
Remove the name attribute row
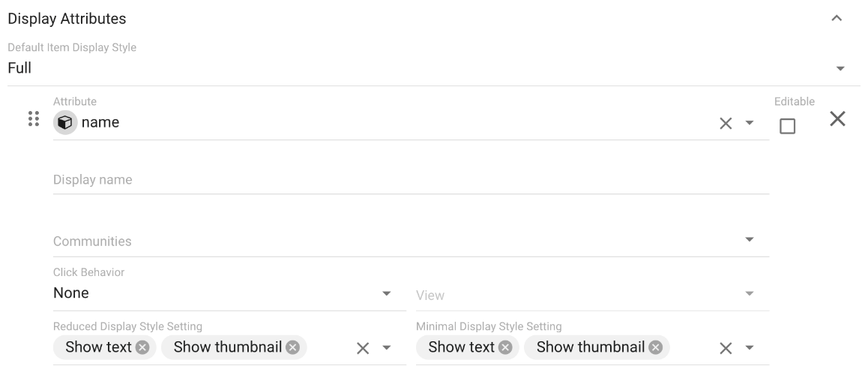click(x=837, y=118)
